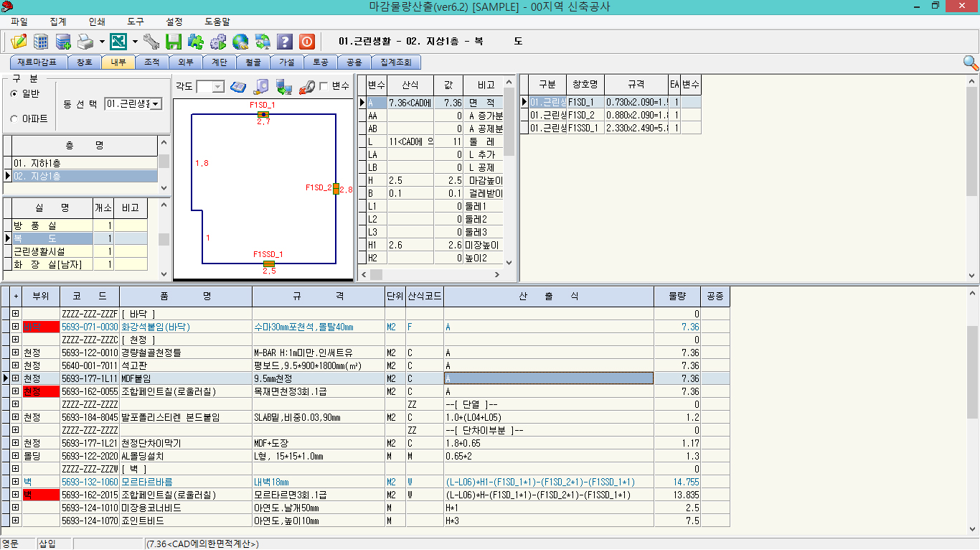Select the 아파트 radio button
Image resolution: width=980 pixels, height=550 pixels.
[14, 118]
